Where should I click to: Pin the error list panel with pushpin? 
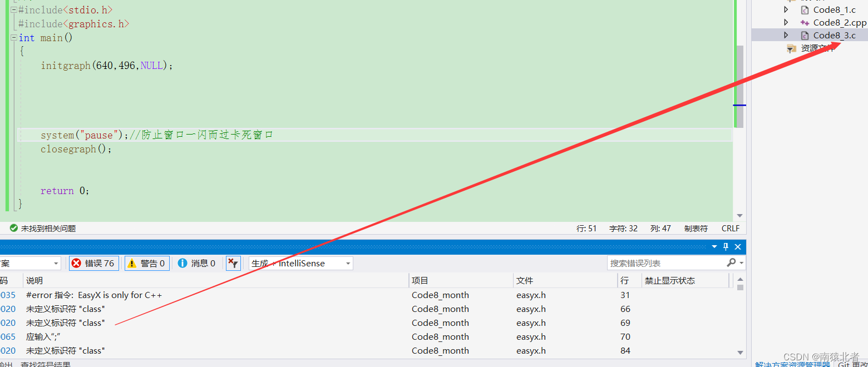tap(726, 246)
